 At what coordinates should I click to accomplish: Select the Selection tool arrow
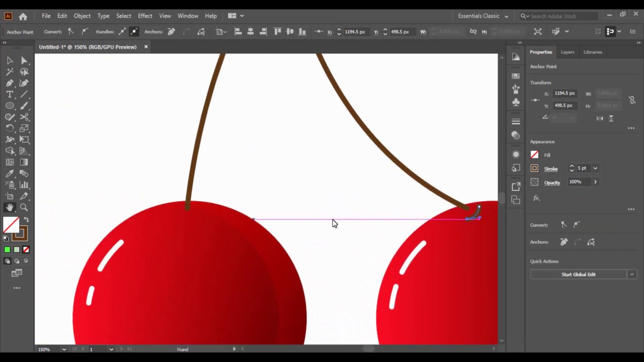click(x=10, y=60)
